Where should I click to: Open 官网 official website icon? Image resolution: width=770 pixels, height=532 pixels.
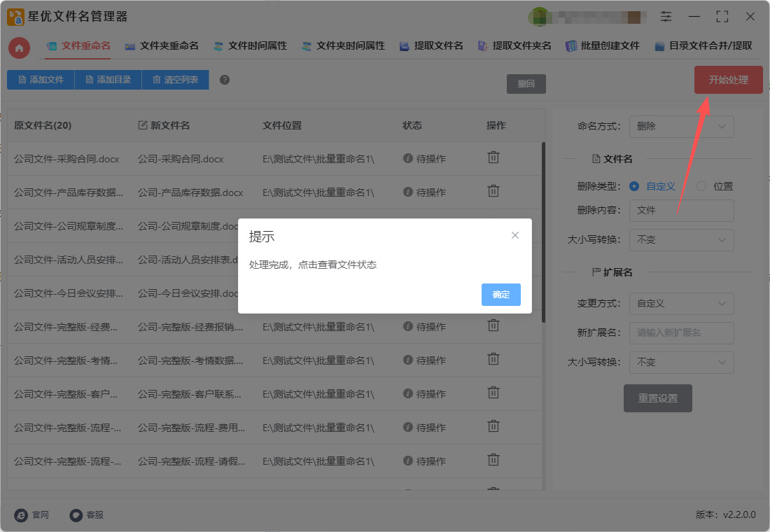pyautogui.click(x=22, y=514)
